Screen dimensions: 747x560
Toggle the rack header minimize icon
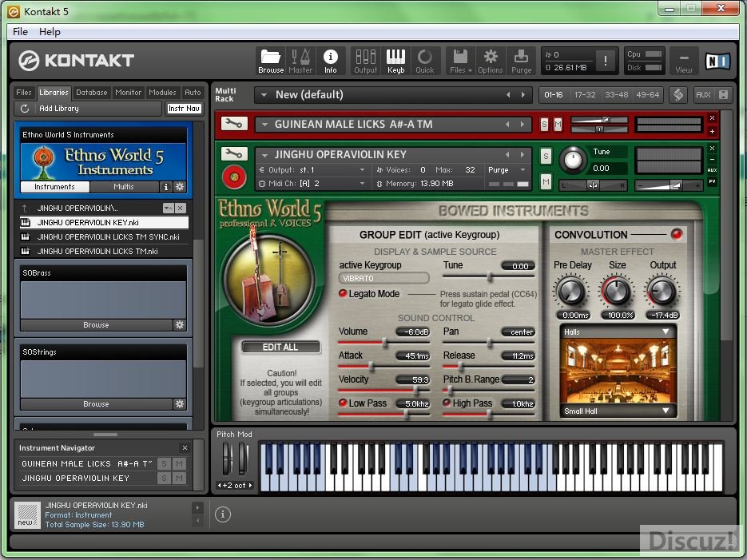(x=723, y=94)
